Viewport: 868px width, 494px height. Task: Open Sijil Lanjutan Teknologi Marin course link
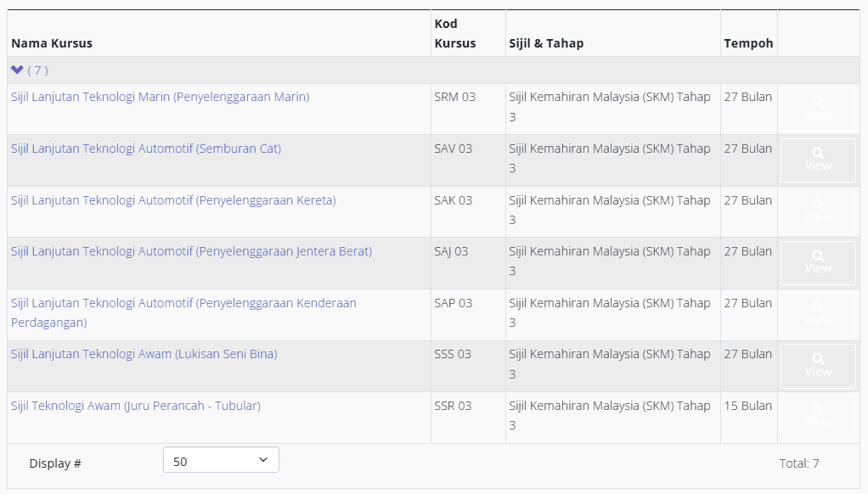click(160, 97)
